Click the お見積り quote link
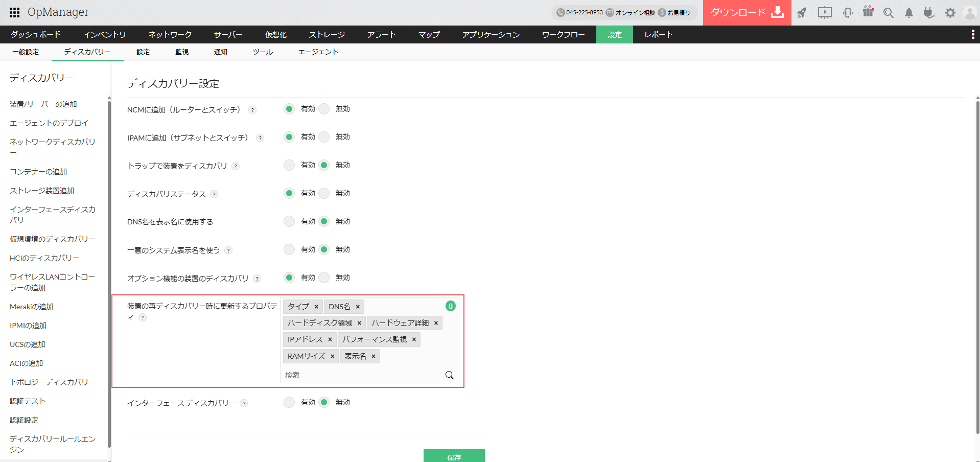 674,13
